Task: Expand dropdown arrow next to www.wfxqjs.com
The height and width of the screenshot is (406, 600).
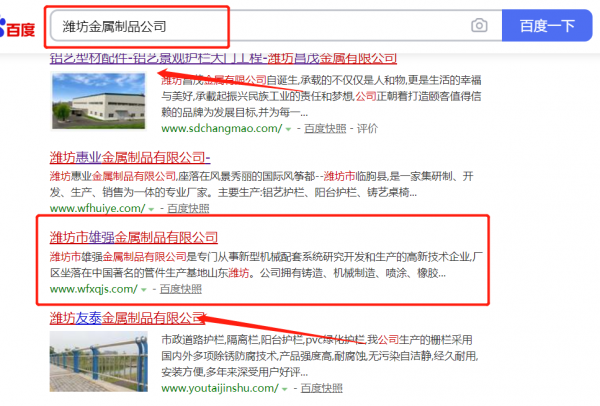Action: pyautogui.click(x=143, y=290)
